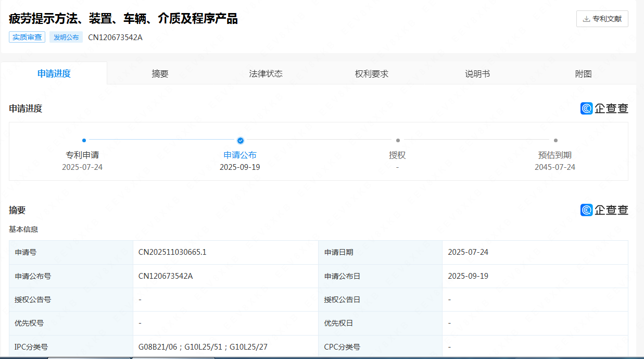Viewport: 644px width, 359px height.
Task: Click the 发明公布 tag
Action: point(66,38)
